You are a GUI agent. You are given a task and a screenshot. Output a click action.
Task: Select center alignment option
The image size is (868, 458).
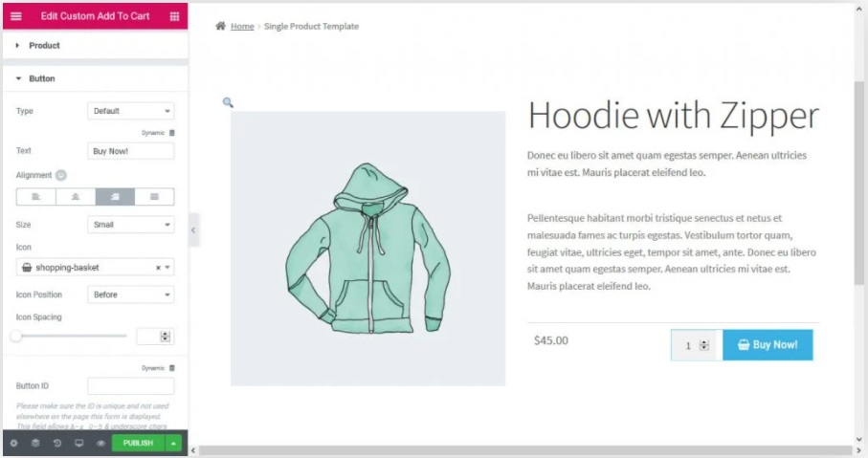(76, 197)
